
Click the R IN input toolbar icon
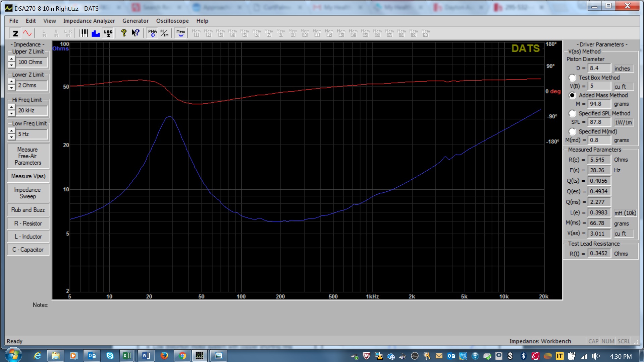[56, 33]
